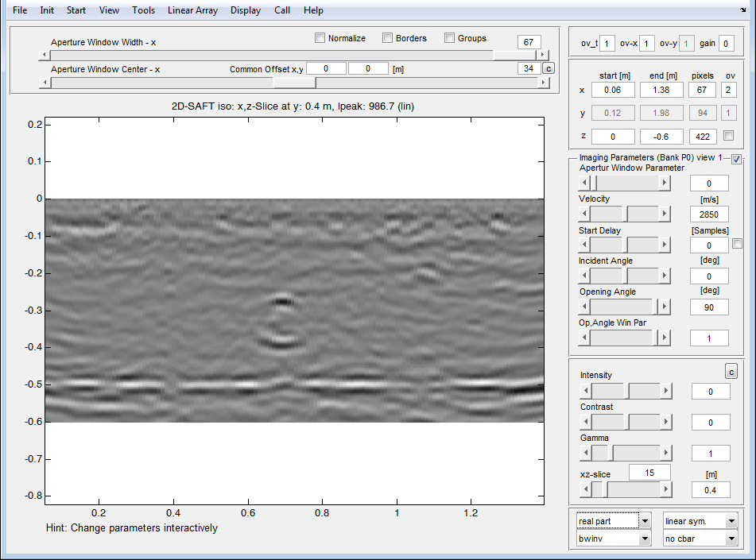The width and height of the screenshot is (756, 560).
Task: Open the File menu
Action: (x=20, y=10)
